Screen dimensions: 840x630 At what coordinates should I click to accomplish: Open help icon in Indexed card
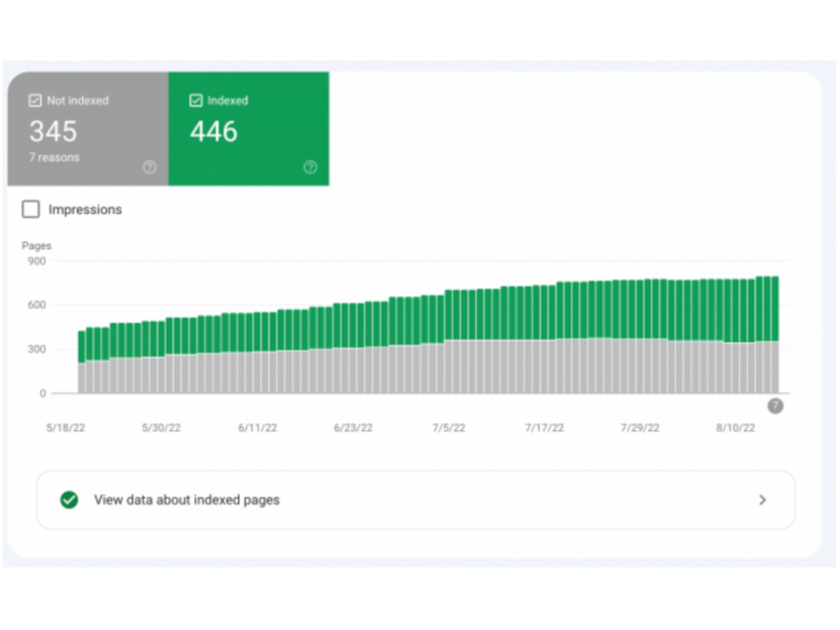pos(310,167)
